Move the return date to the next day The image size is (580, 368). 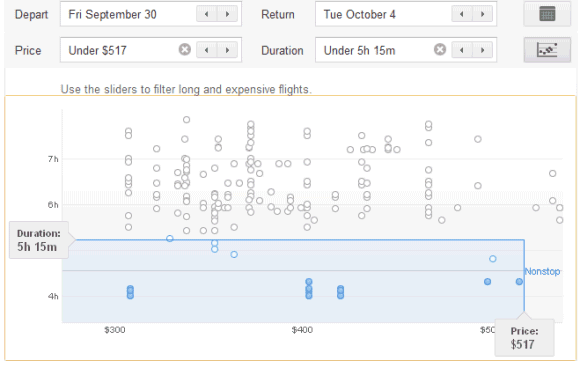[482, 14]
